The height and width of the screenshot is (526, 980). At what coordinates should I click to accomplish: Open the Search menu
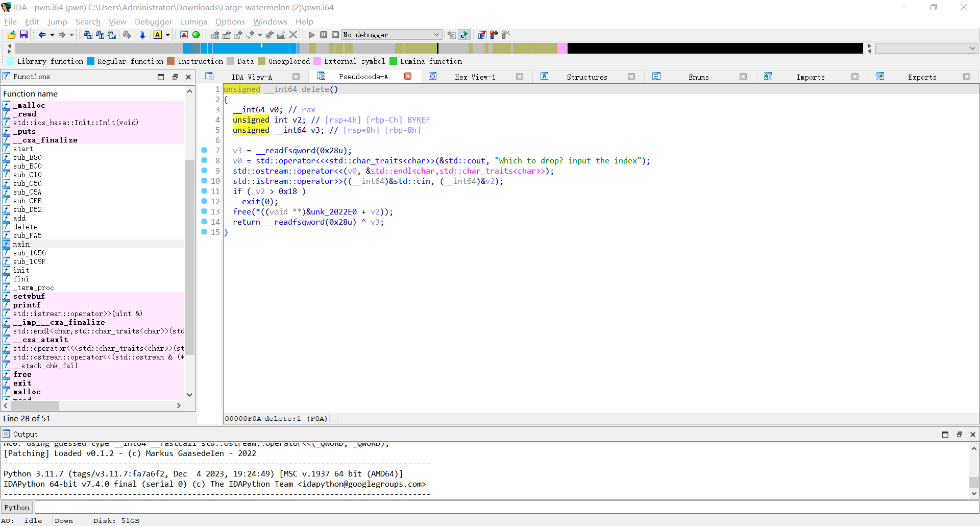88,21
